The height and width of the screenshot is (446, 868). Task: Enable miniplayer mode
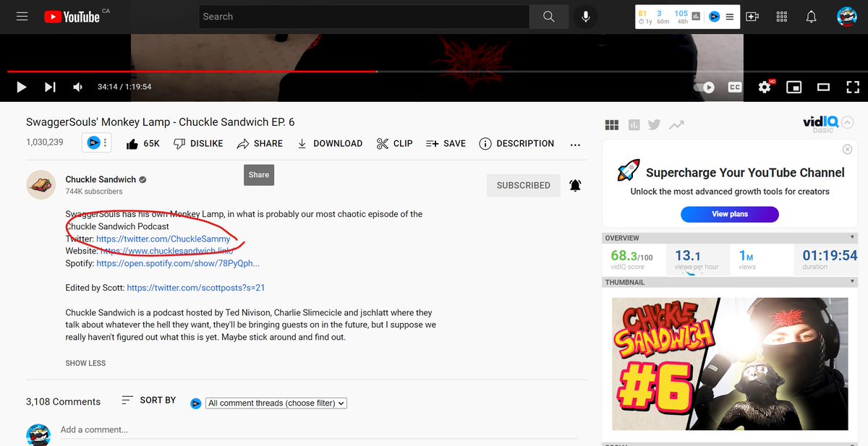tap(794, 87)
